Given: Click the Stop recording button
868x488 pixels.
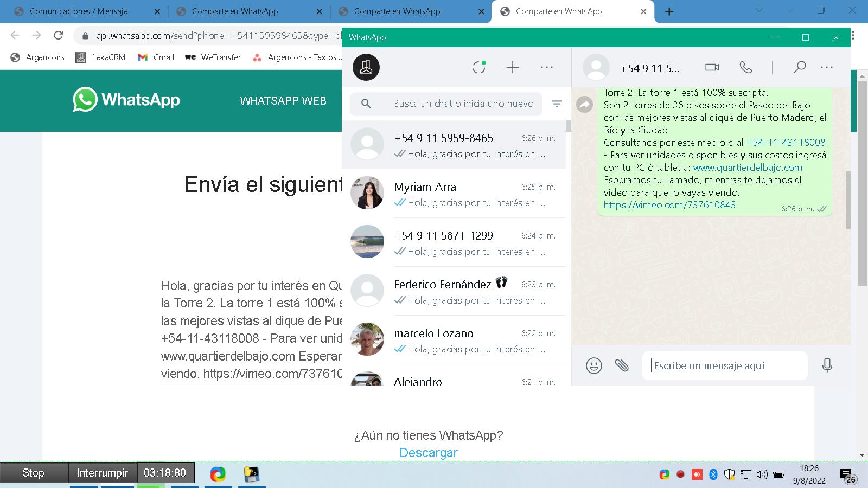Looking at the screenshot, I should point(34,473).
